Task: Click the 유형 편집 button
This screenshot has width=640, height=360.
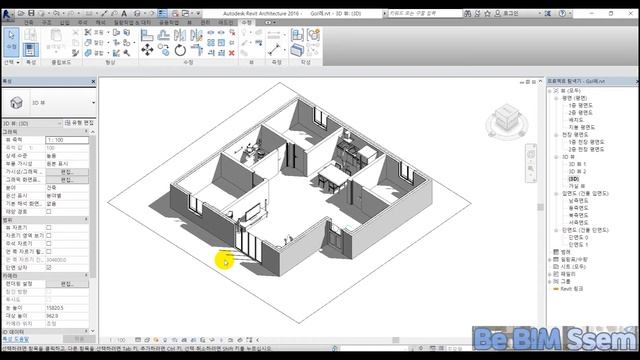Action: [x=79, y=123]
